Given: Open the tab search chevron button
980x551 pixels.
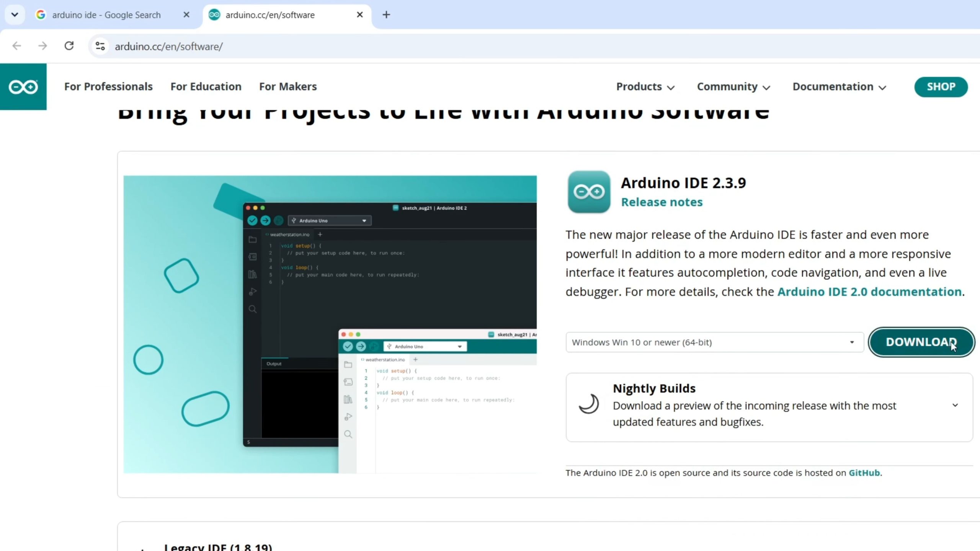Looking at the screenshot, I should (15, 15).
